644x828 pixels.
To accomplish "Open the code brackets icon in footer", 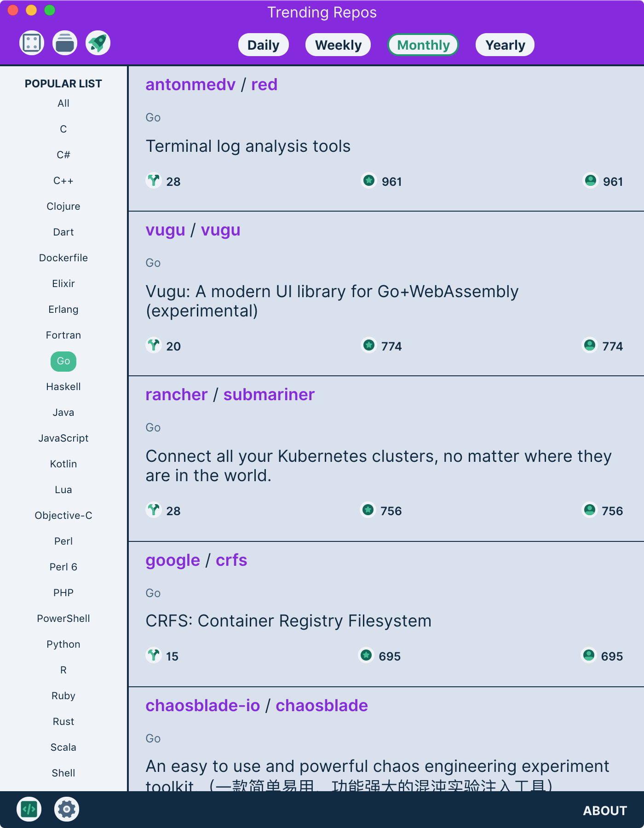I will [x=29, y=809].
